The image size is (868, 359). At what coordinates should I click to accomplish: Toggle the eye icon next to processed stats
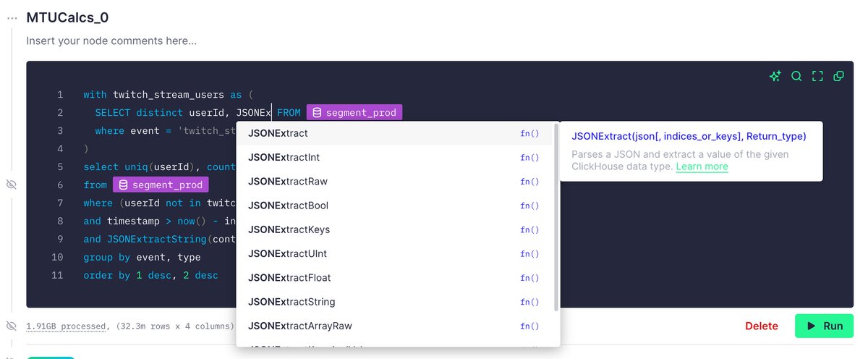point(11,326)
